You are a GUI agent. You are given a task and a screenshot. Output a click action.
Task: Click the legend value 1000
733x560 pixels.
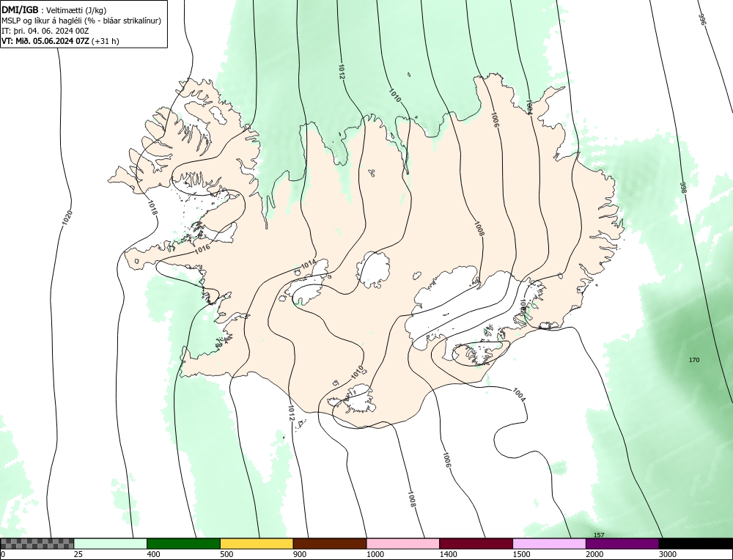375,554
